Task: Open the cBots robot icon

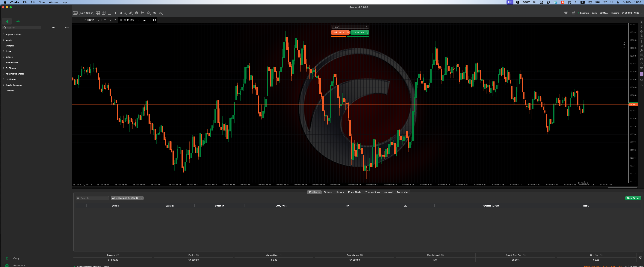Action: tap(143, 13)
